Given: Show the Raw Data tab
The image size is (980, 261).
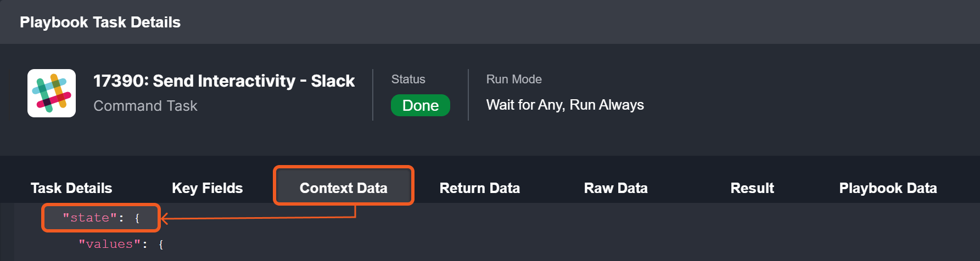Looking at the screenshot, I should click(x=615, y=188).
